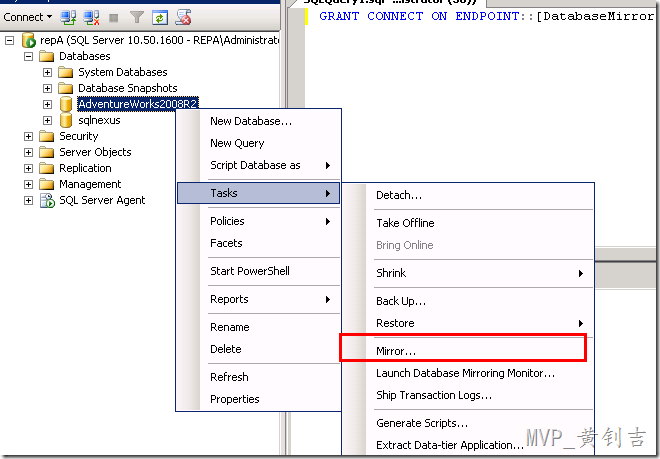This screenshot has height=459, width=660.
Task: Expand the sqlnexus database node
Action: 48,120
